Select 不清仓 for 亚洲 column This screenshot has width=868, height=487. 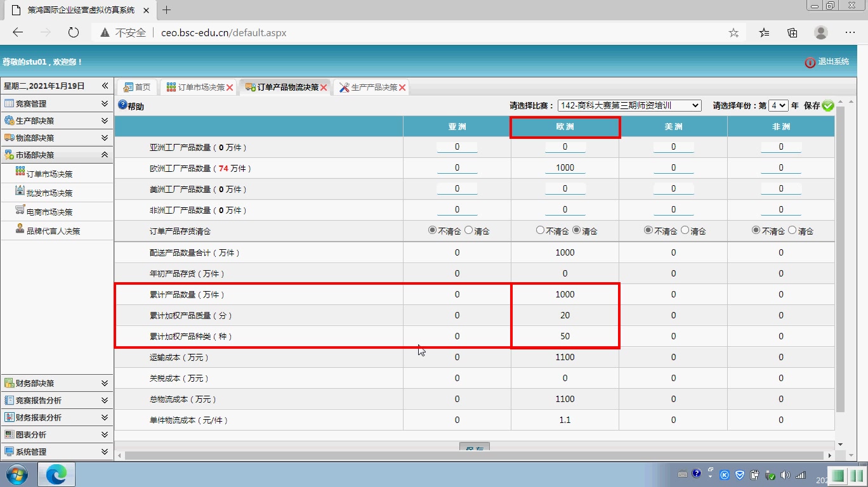click(433, 231)
